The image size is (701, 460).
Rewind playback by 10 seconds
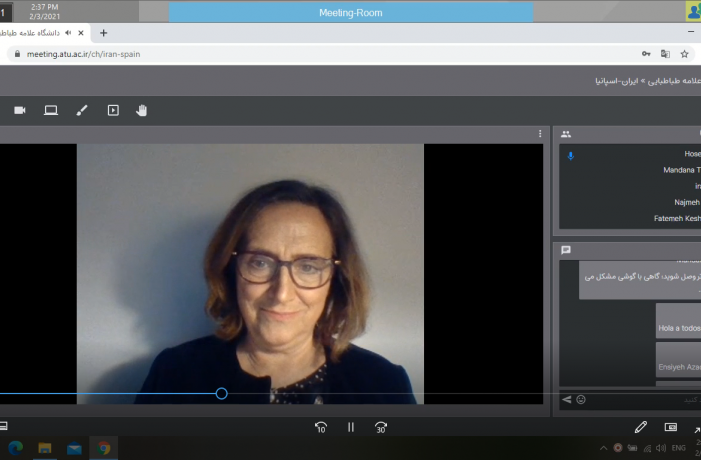tap(321, 428)
